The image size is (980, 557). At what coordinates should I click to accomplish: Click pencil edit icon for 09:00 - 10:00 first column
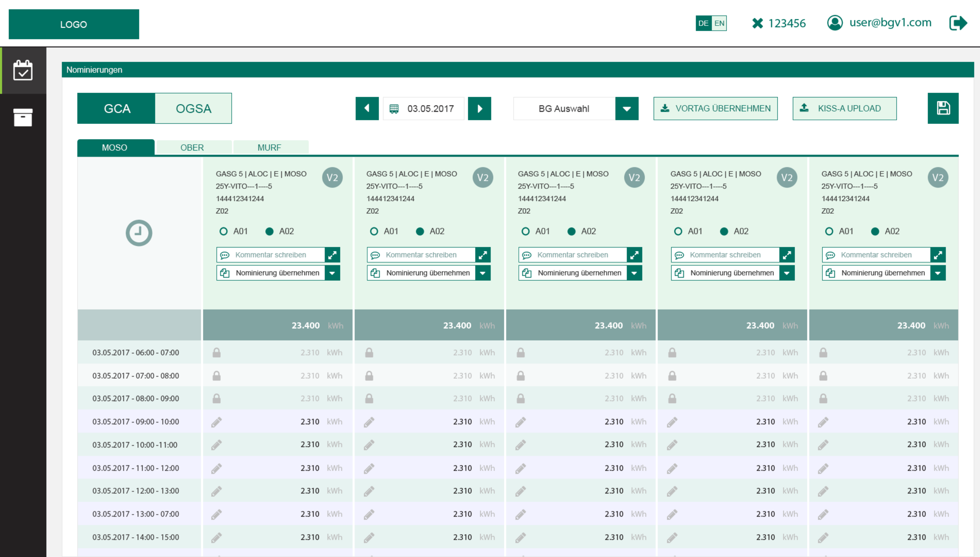[x=216, y=422]
